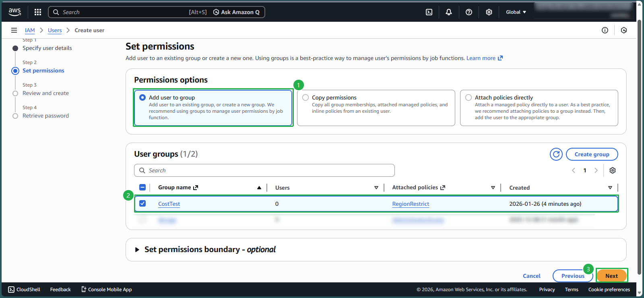Click Retrieve password step
This screenshot has width=644, height=298.
click(x=45, y=116)
